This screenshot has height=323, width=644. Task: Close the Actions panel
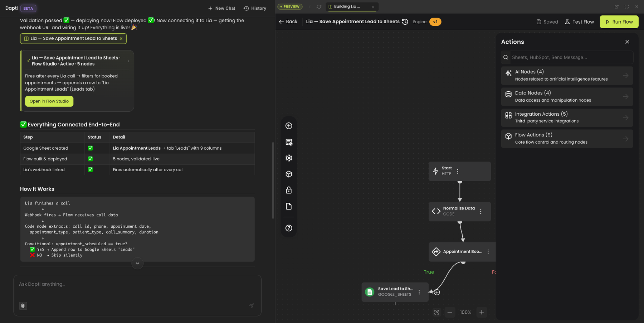coord(627,42)
